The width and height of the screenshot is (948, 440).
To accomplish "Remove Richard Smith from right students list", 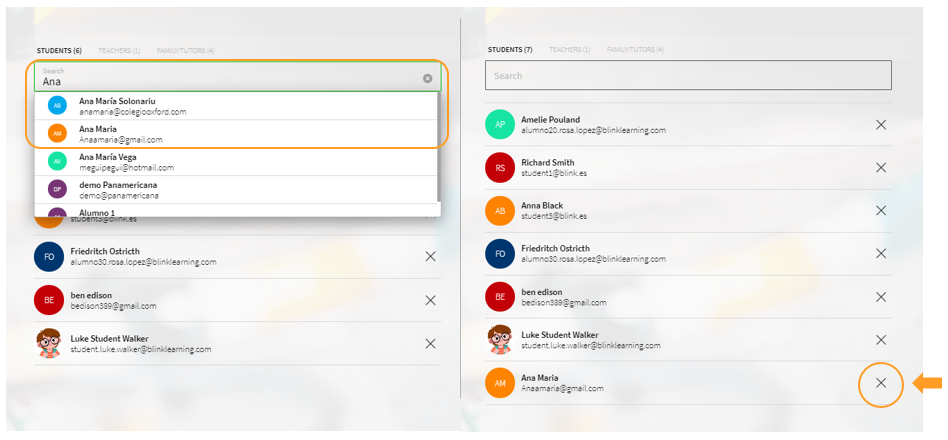I will [880, 168].
